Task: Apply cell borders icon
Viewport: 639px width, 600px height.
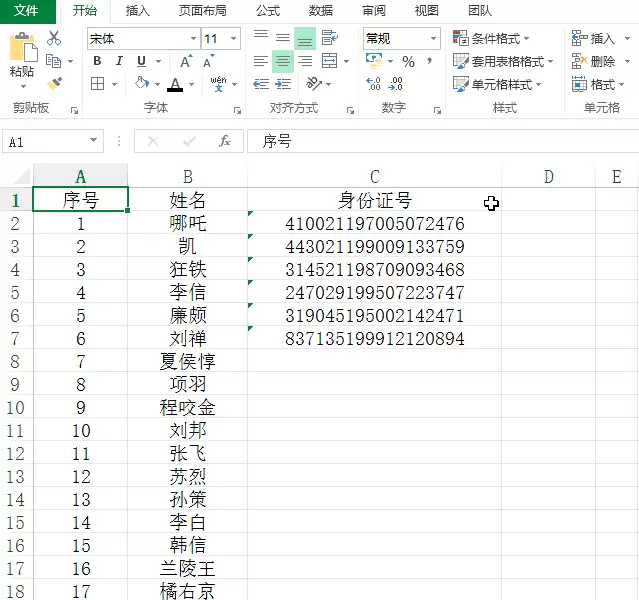Action: [x=97, y=84]
